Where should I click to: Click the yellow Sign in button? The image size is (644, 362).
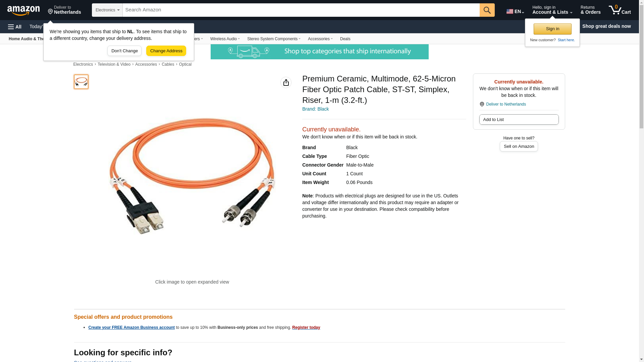click(x=552, y=29)
